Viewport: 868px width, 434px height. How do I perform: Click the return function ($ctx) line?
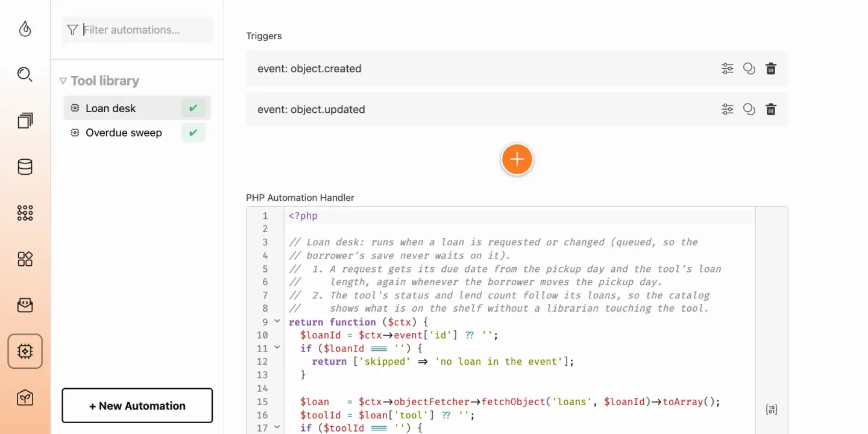pos(359,322)
